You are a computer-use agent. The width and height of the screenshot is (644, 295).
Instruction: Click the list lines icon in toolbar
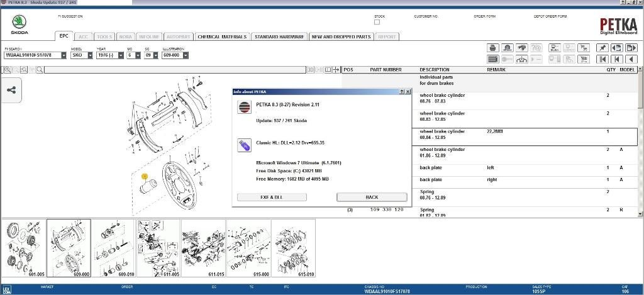(x=493, y=59)
